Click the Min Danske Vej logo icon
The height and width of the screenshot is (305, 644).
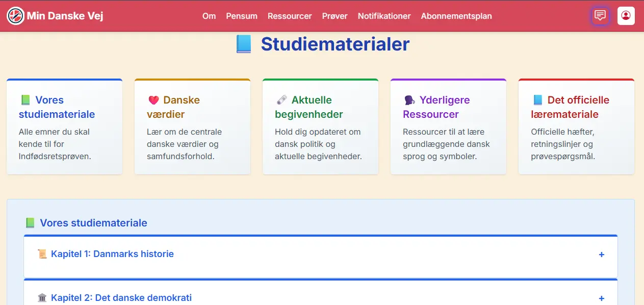click(15, 16)
